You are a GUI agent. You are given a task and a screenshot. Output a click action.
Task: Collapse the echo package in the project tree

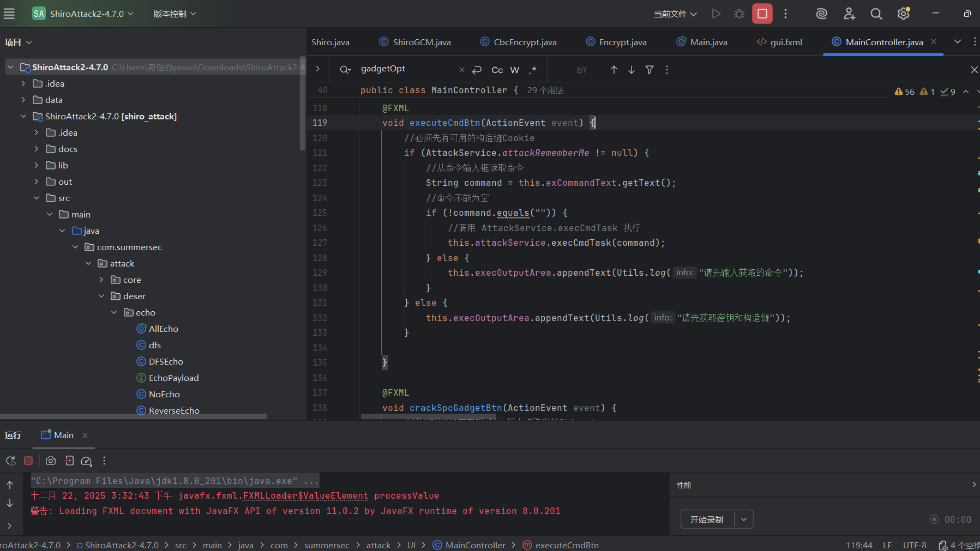114,312
